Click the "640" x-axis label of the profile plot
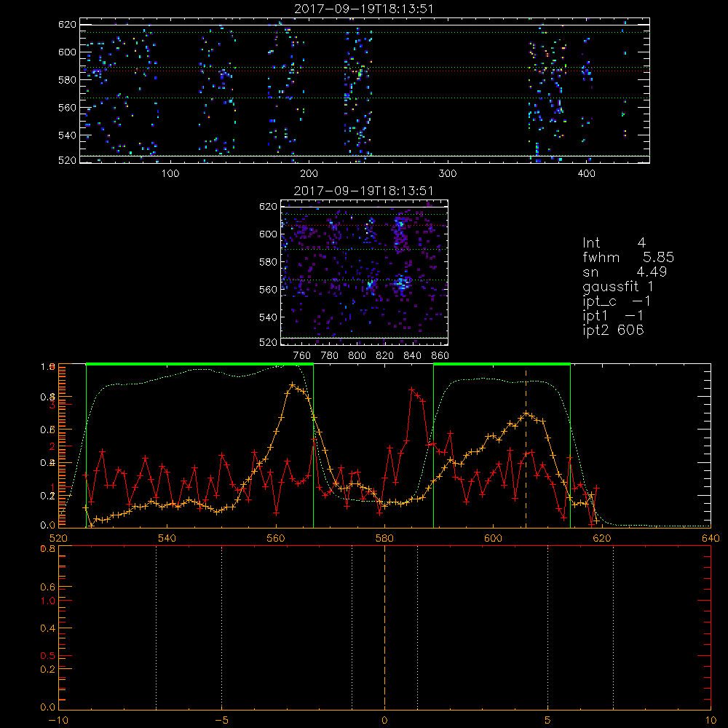Image resolution: width=728 pixels, height=728 pixels. coord(711,538)
